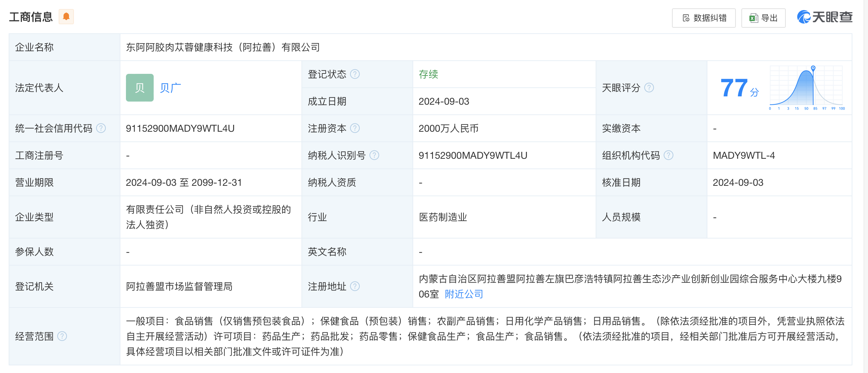Click the help icon next to 组织机构代码
The image size is (868, 373).
coord(668,155)
